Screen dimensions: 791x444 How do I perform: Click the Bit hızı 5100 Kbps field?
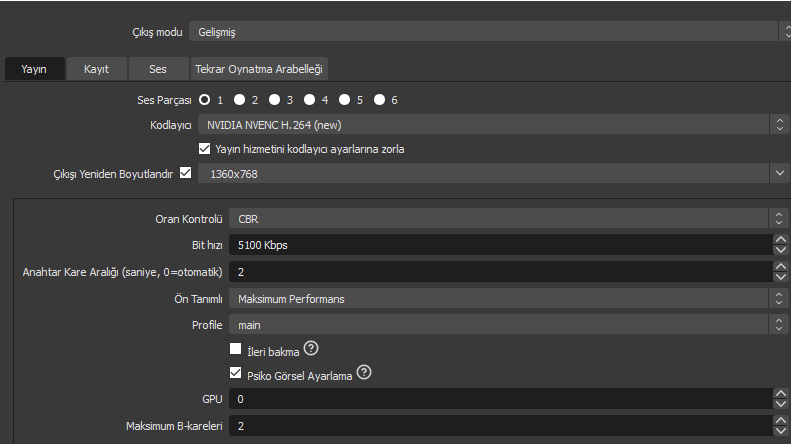coord(501,245)
